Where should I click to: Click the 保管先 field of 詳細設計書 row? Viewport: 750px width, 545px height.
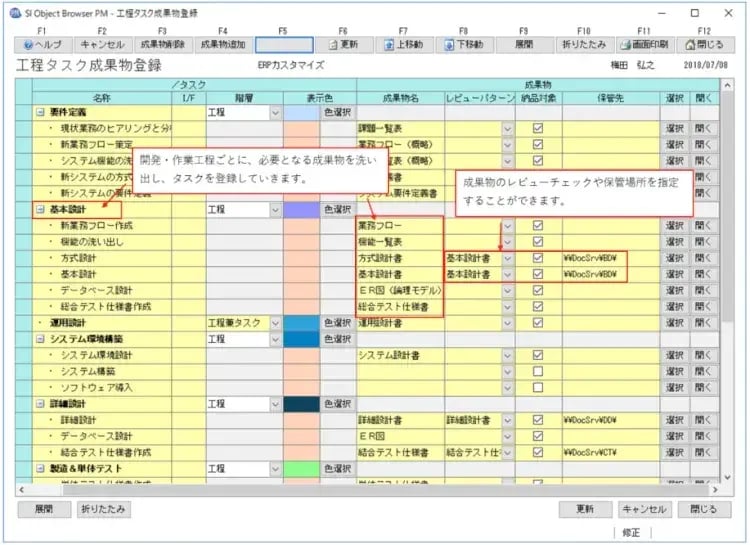coord(609,420)
